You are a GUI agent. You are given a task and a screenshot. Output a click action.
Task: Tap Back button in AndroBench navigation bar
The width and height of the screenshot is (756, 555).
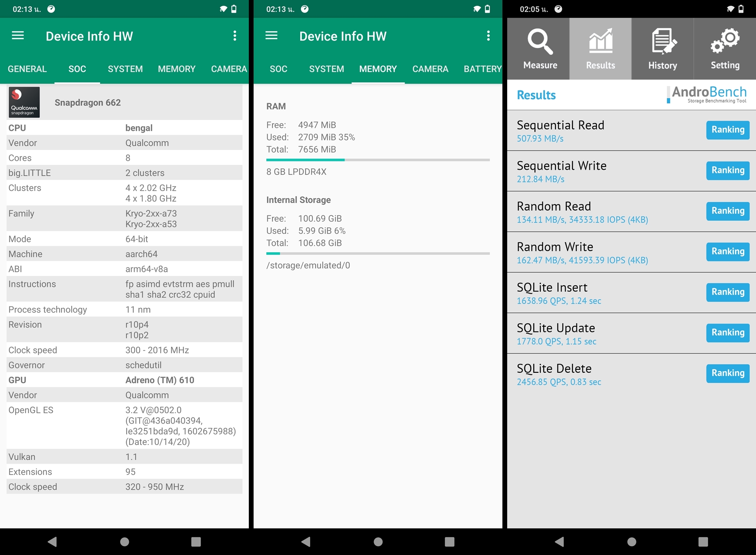coord(559,542)
